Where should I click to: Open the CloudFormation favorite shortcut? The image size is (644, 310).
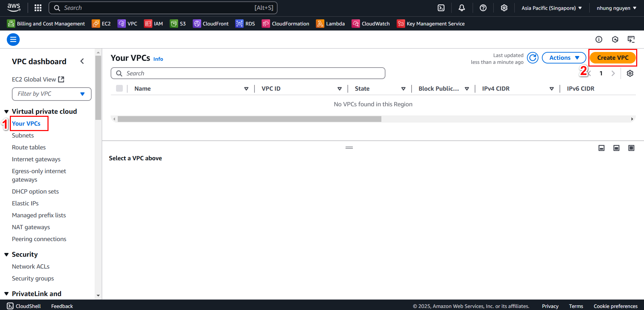coord(286,23)
